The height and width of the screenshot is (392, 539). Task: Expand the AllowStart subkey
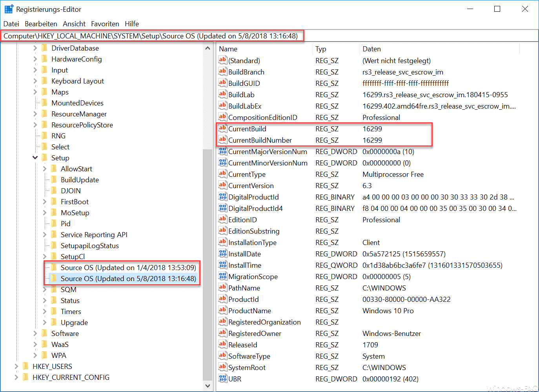click(44, 169)
